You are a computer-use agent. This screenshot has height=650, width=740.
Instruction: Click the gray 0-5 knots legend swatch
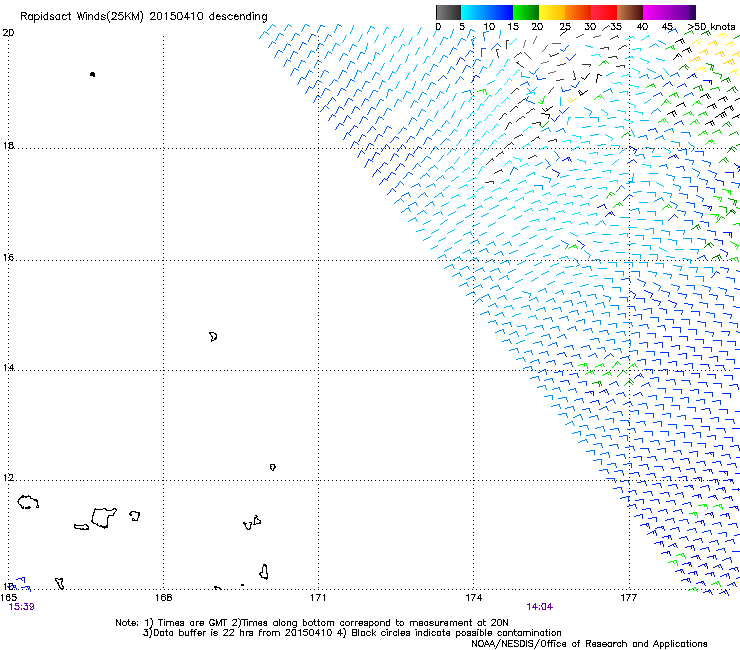point(448,12)
